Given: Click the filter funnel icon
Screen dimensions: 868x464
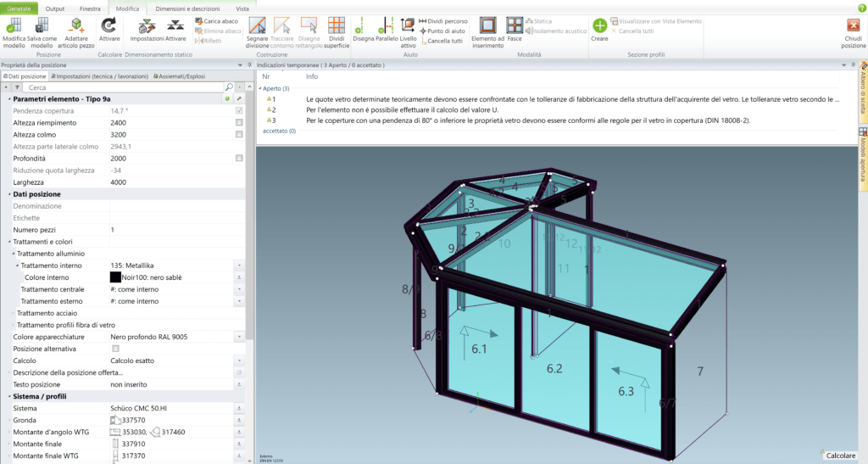Looking at the screenshot, I should click(17, 87).
